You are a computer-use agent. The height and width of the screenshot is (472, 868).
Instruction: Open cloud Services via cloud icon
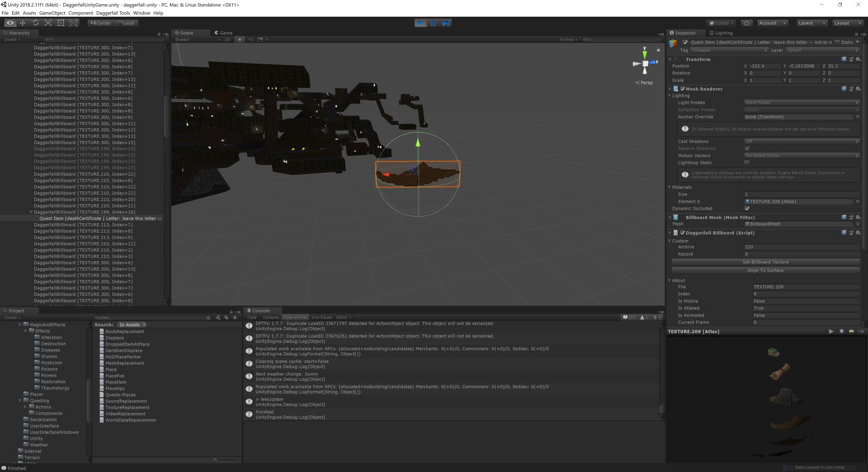pos(747,23)
